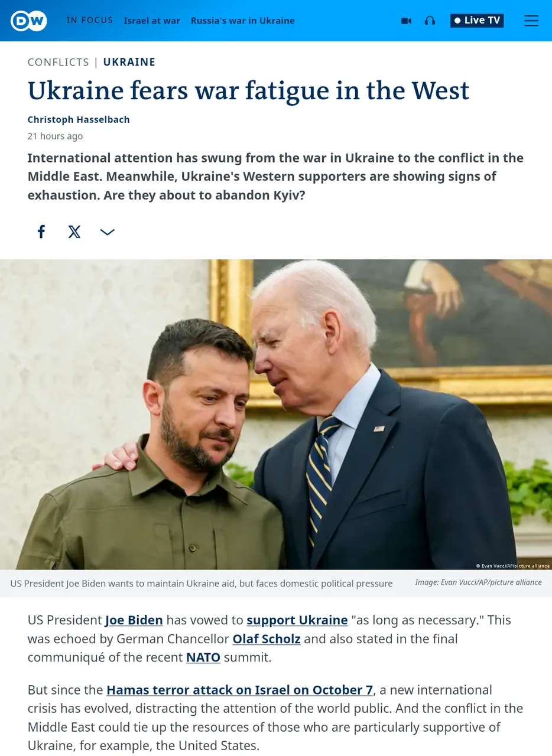Follow the Olaf Scholz link
The height and width of the screenshot is (756, 552).
[267, 639]
